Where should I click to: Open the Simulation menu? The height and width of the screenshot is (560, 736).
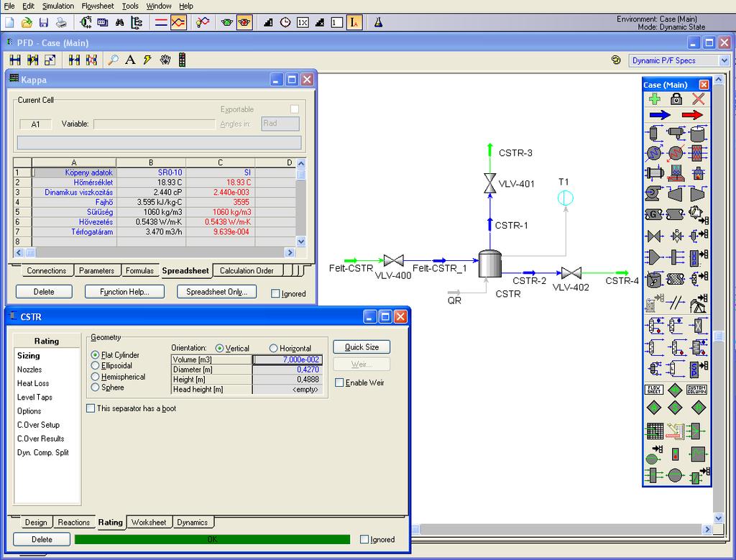pos(58,6)
